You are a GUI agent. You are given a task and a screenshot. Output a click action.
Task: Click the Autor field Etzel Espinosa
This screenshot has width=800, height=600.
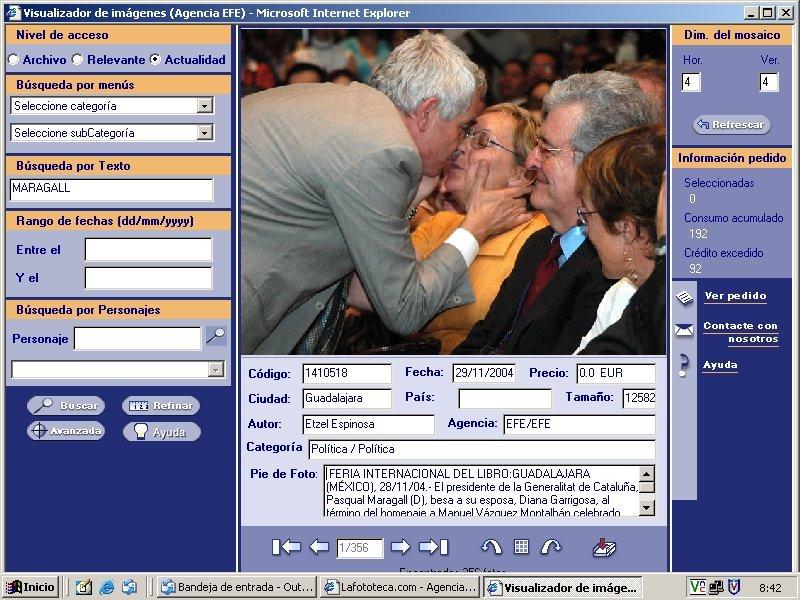coord(368,424)
